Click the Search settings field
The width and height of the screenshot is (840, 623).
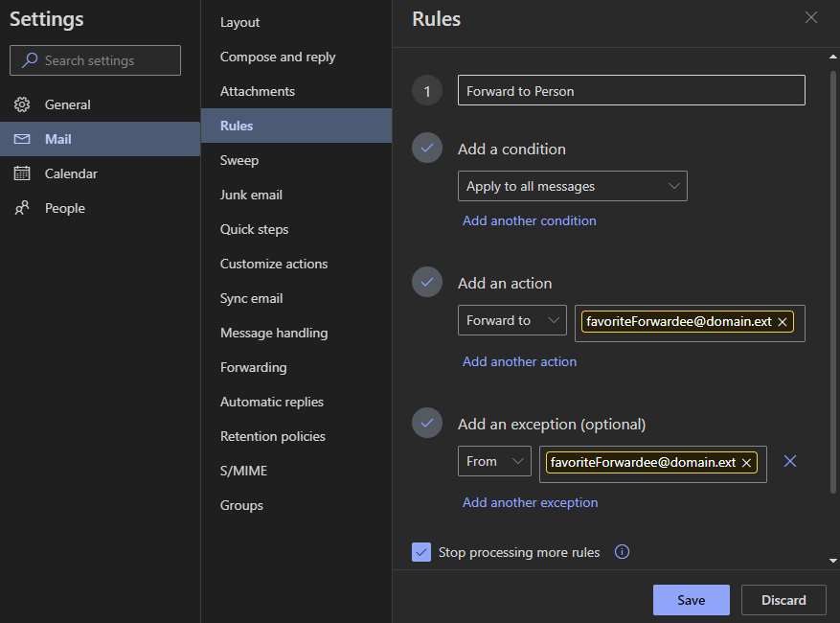(96, 60)
